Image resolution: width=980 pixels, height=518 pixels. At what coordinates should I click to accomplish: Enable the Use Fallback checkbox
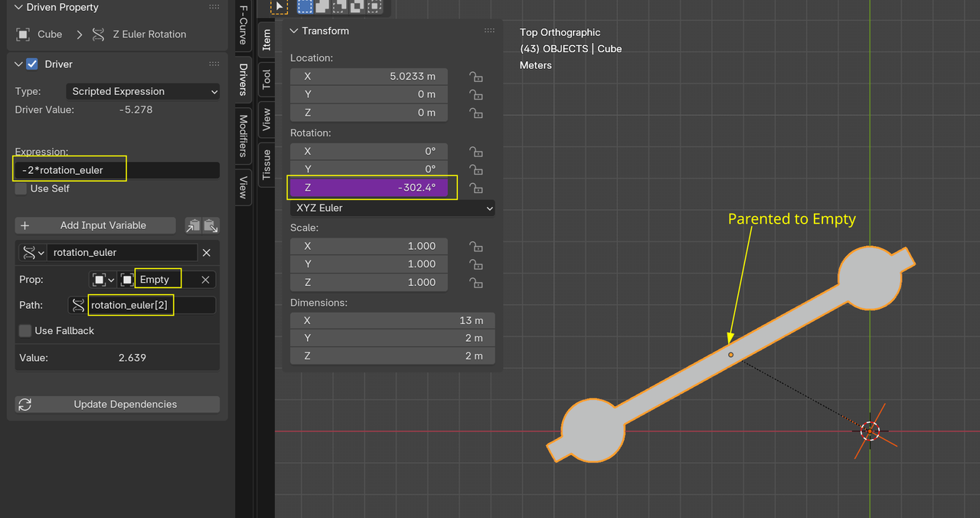(25, 331)
